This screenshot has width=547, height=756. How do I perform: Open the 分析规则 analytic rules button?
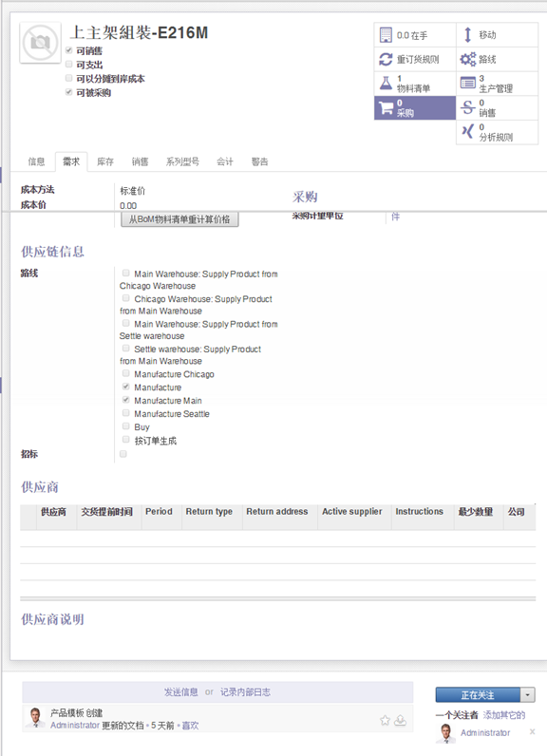(497, 132)
